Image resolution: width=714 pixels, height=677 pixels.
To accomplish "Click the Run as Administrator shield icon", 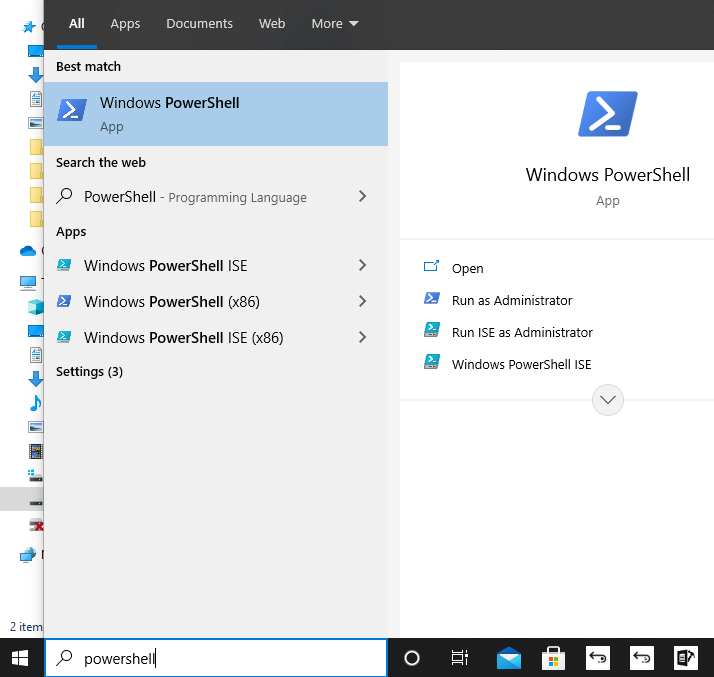I will pos(432,298).
